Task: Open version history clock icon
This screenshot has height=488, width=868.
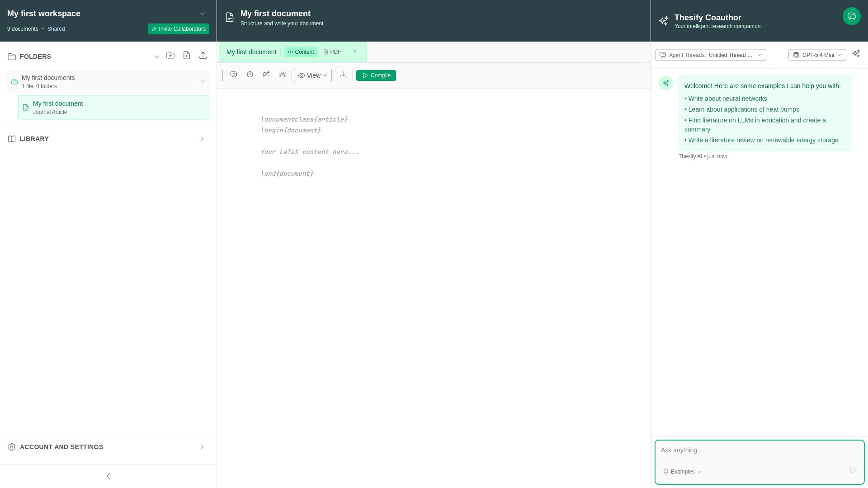Action: pos(250,75)
